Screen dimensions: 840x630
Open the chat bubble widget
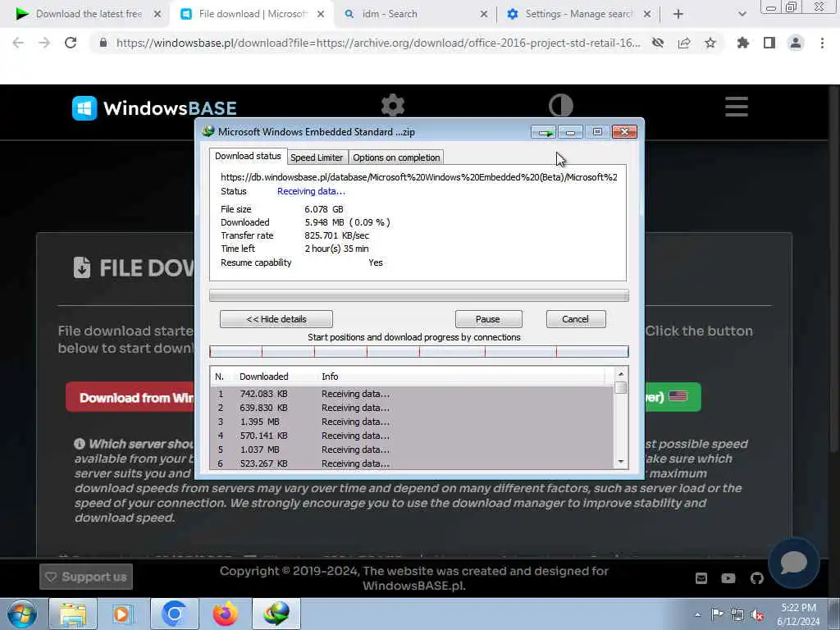click(x=793, y=563)
